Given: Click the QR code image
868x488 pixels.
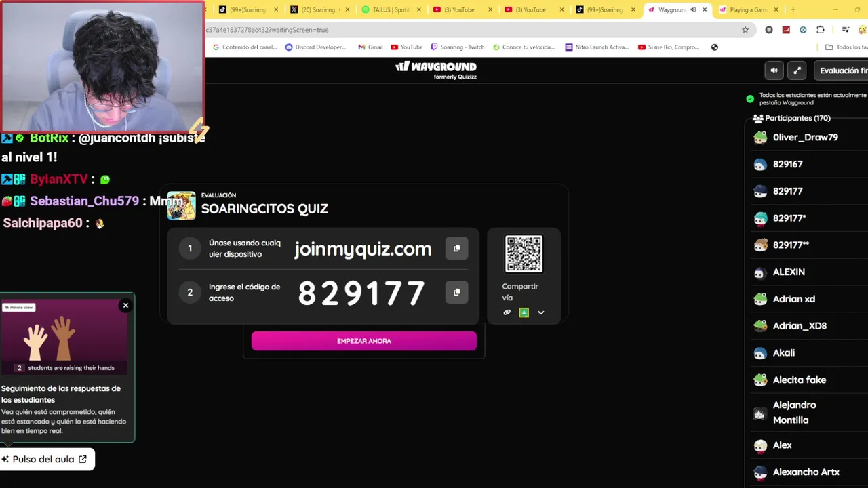Looking at the screenshot, I should (524, 253).
